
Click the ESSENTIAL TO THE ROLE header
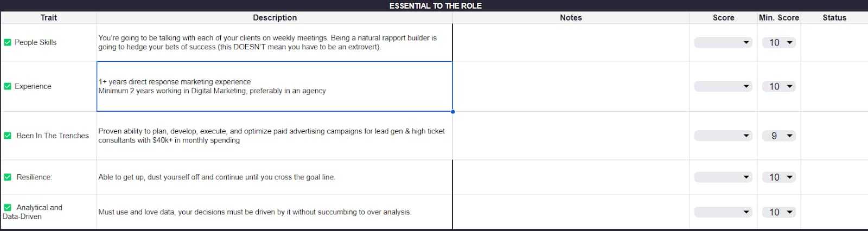(435, 5)
